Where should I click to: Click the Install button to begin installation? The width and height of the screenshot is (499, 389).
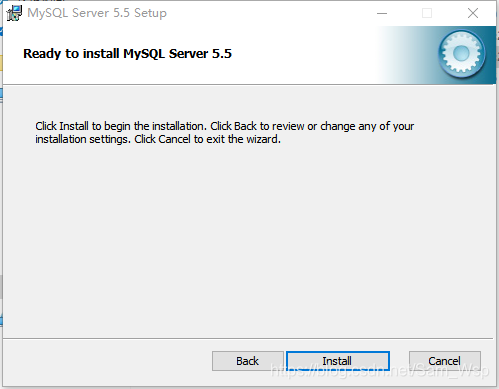coord(338,361)
